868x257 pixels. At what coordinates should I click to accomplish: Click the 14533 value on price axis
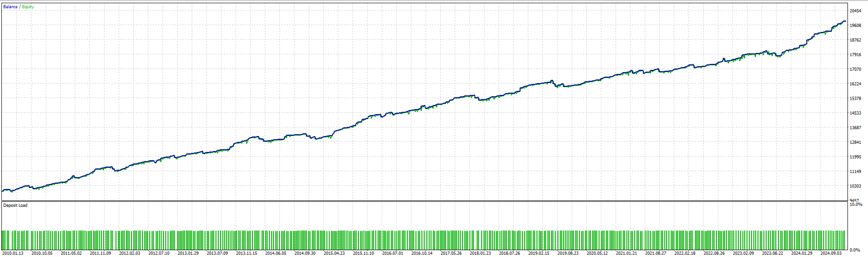tap(855, 113)
